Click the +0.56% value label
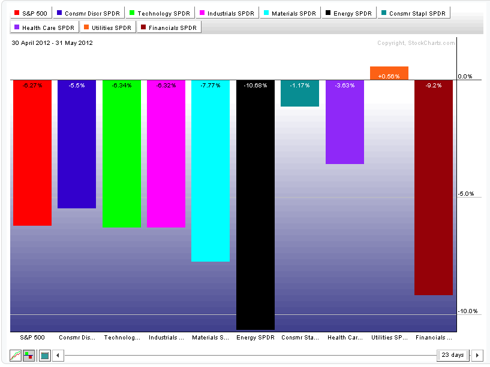Viewport: 490px width, 367px height. [389, 76]
